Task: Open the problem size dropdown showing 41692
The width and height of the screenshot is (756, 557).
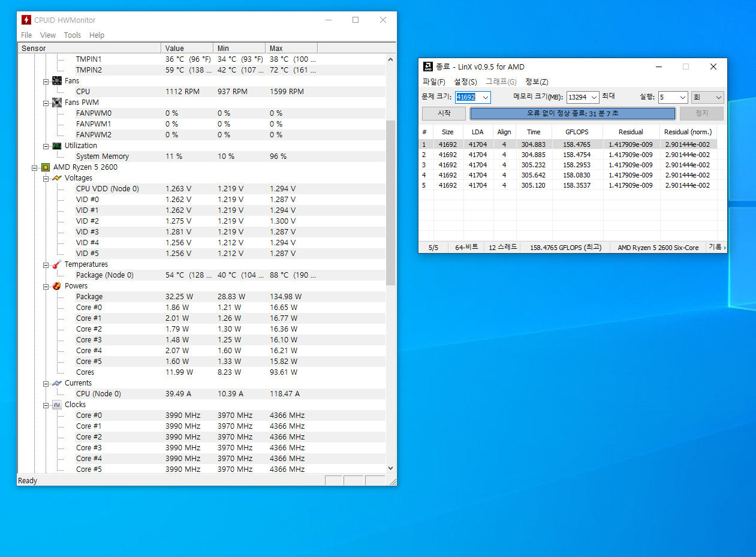Action: coord(485,97)
